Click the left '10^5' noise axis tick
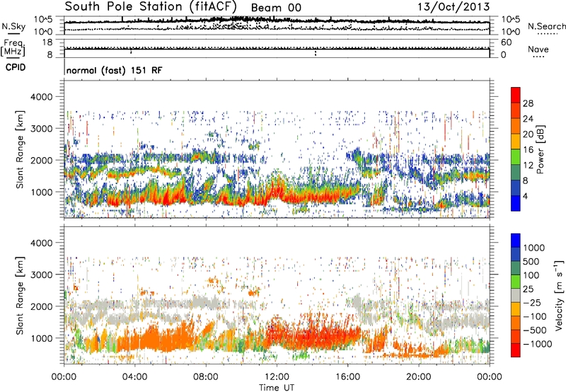The image size is (566, 392). click(43, 20)
